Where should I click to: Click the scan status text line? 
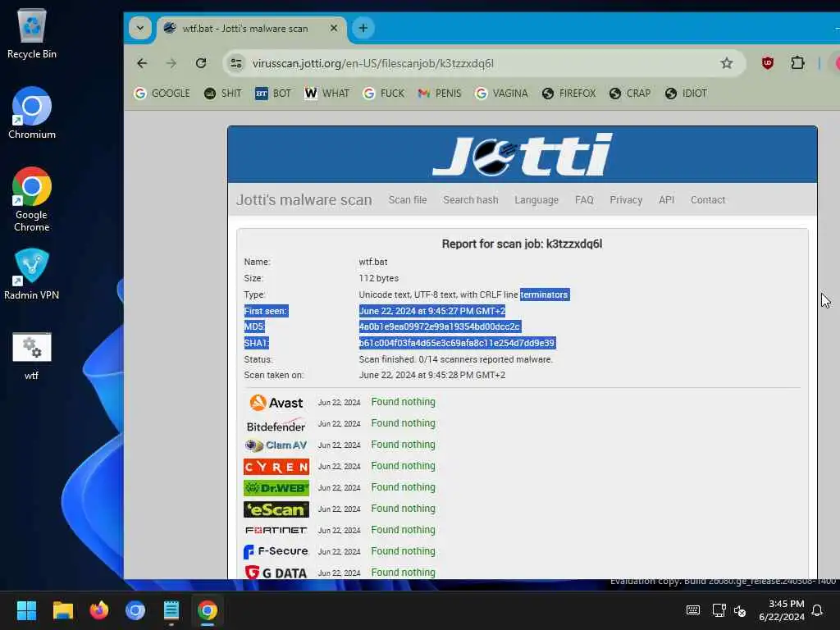(455, 359)
